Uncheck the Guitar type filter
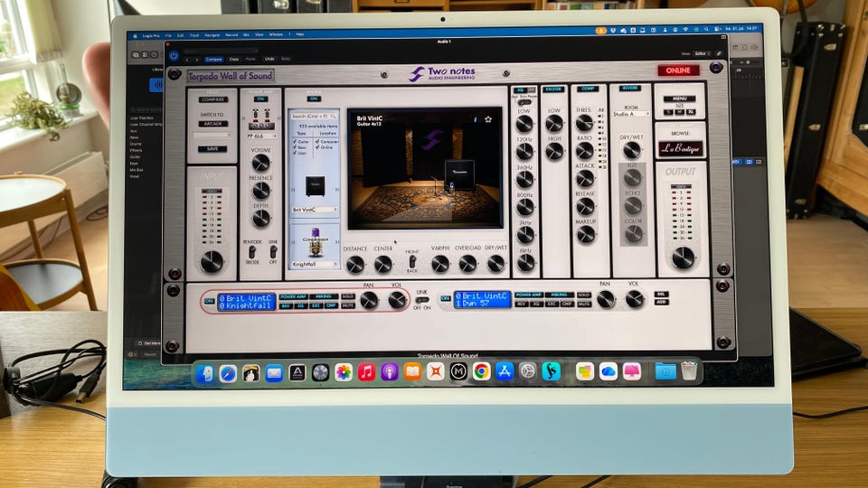Image resolution: width=868 pixels, height=488 pixels. pyautogui.click(x=295, y=142)
